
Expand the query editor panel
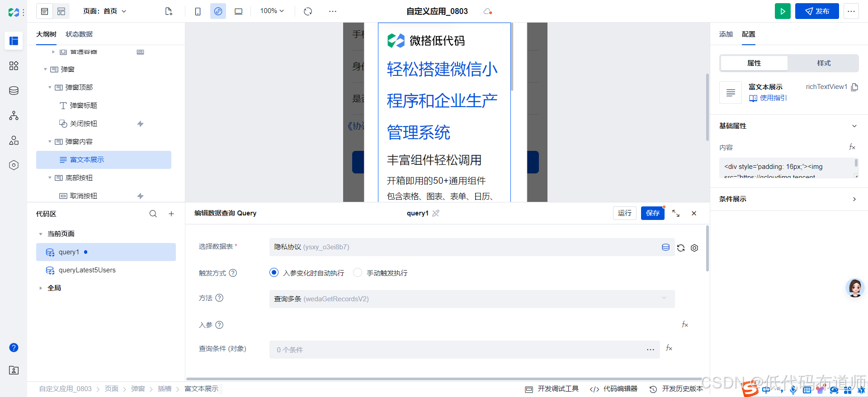coord(676,213)
